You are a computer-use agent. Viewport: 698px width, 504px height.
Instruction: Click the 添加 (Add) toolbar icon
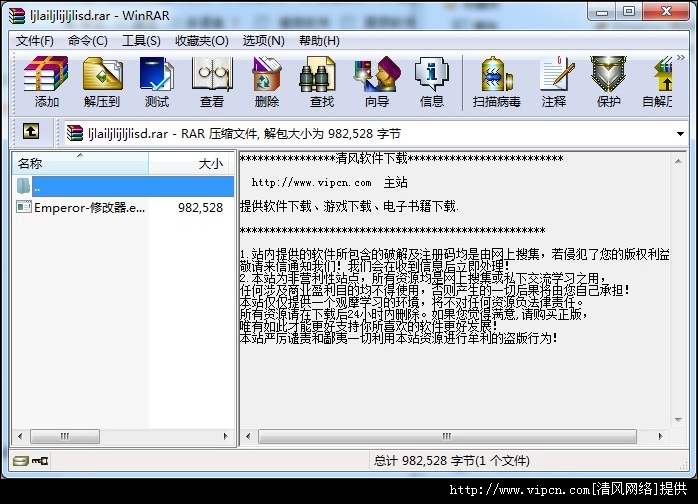[46, 81]
